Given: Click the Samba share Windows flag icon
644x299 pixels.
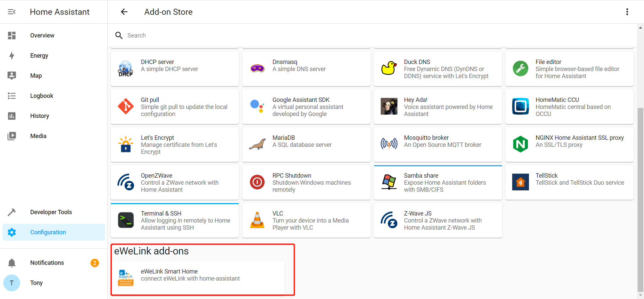Looking at the screenshot, I should click(x=389, y=182).
